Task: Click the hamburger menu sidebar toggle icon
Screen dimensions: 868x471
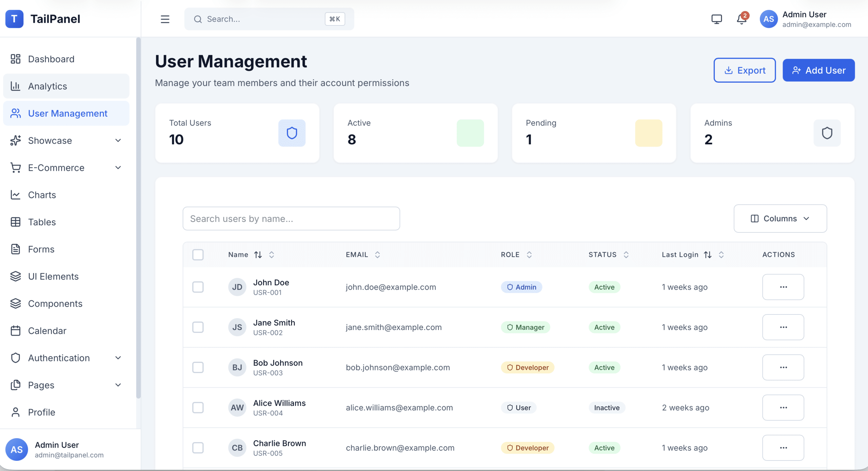Action: coord(165,19)
